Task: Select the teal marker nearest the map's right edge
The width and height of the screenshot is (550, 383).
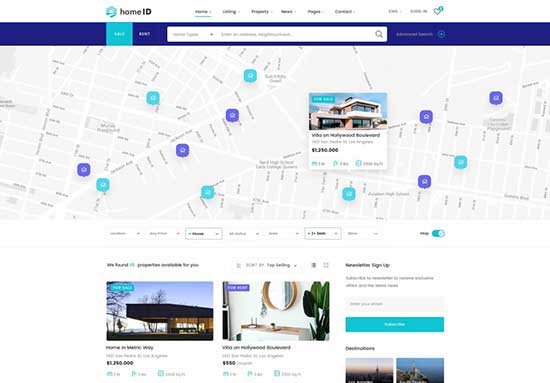Action: coord(461,162)
